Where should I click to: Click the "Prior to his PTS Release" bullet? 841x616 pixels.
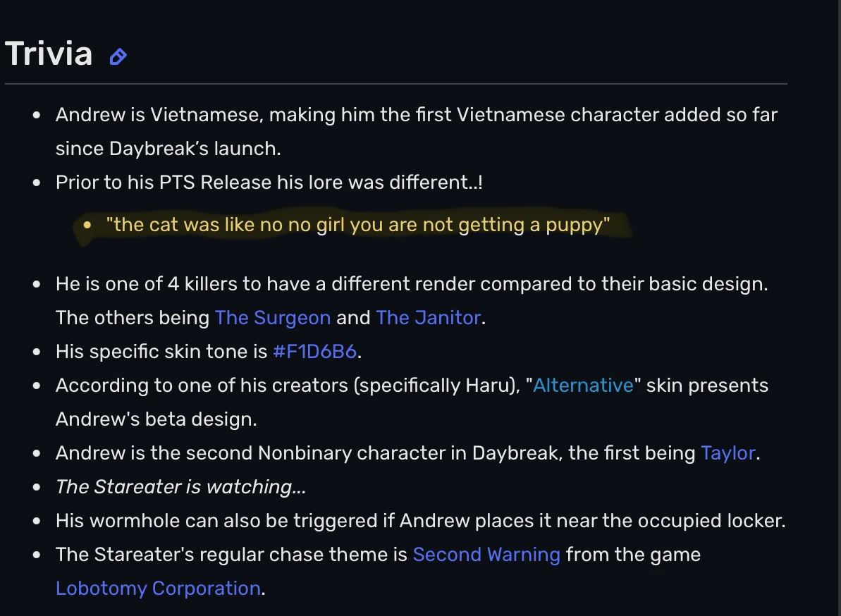(268, 183)
